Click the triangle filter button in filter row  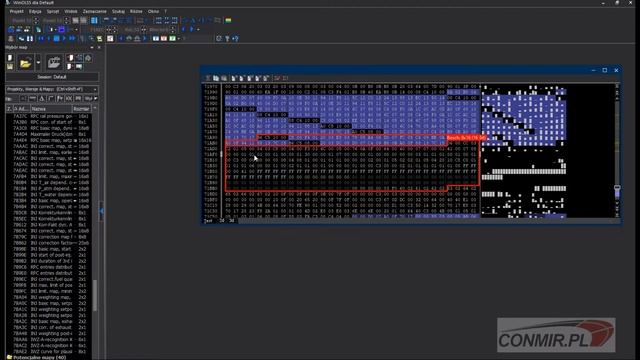click(x=42, y=98)
